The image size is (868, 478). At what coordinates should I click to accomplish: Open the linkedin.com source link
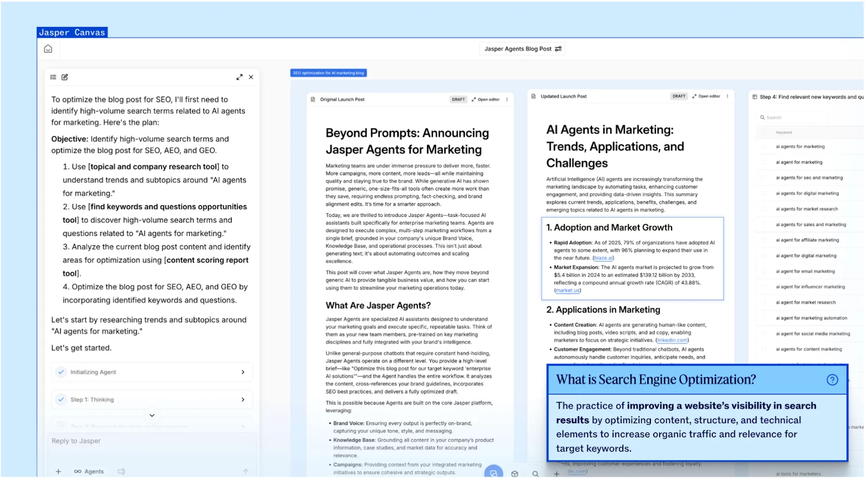(x=672, y=340)
